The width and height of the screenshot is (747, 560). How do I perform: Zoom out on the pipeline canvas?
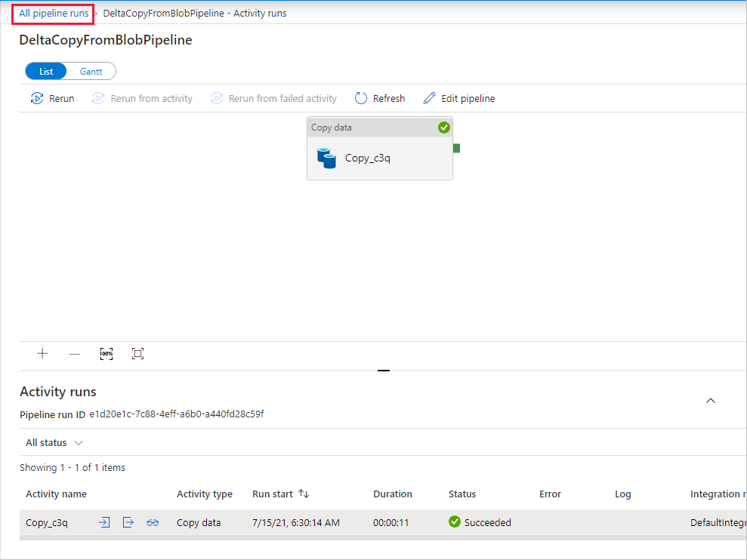tap(74, 354)
